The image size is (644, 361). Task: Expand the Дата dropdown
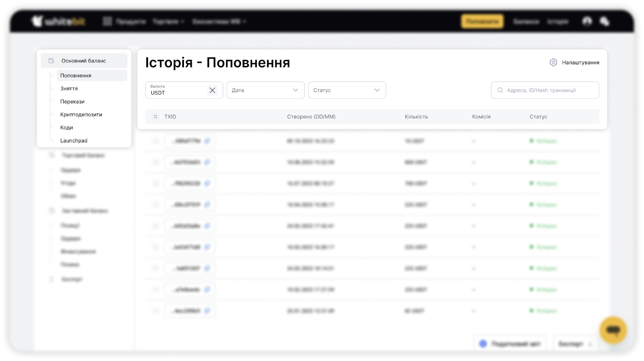[x=265, y=90]
